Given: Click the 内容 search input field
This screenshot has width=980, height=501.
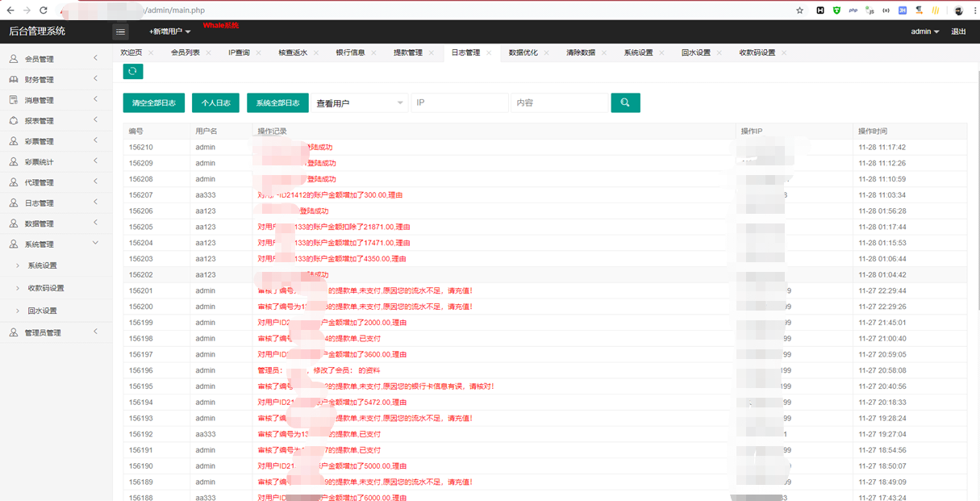Looking at the screenshot, I should [560, 103].
